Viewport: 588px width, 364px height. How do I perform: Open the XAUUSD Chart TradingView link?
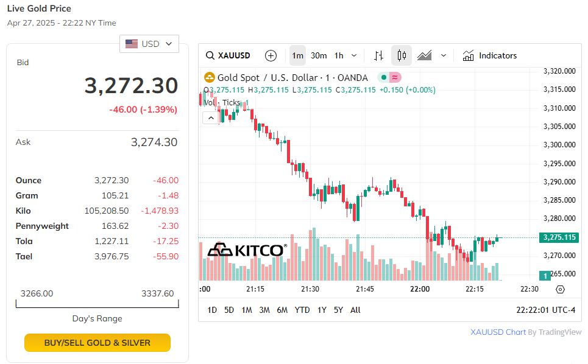click(498, 332)
